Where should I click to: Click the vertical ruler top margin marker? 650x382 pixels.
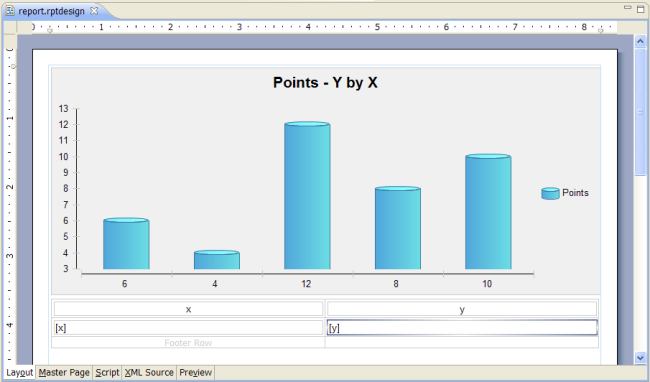(x=13, y=66)
